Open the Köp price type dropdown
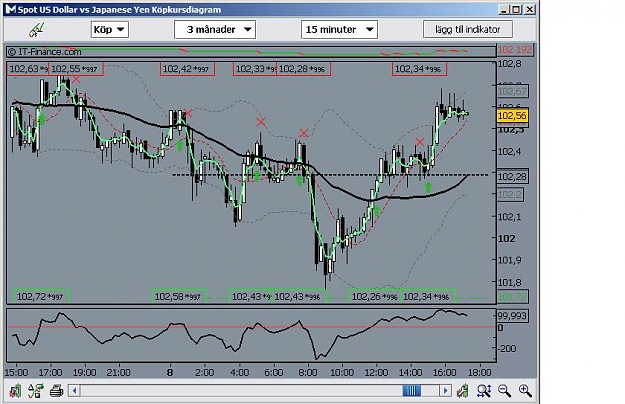 pos(110,29)
